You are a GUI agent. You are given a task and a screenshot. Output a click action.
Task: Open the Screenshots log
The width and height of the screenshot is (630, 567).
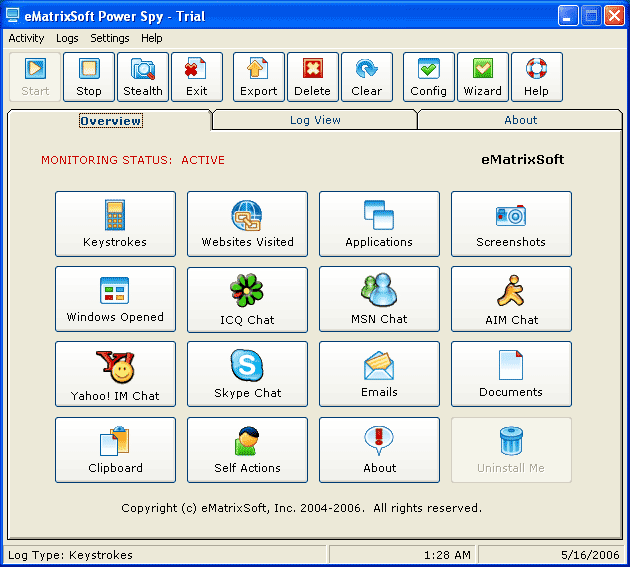[511, 224]
